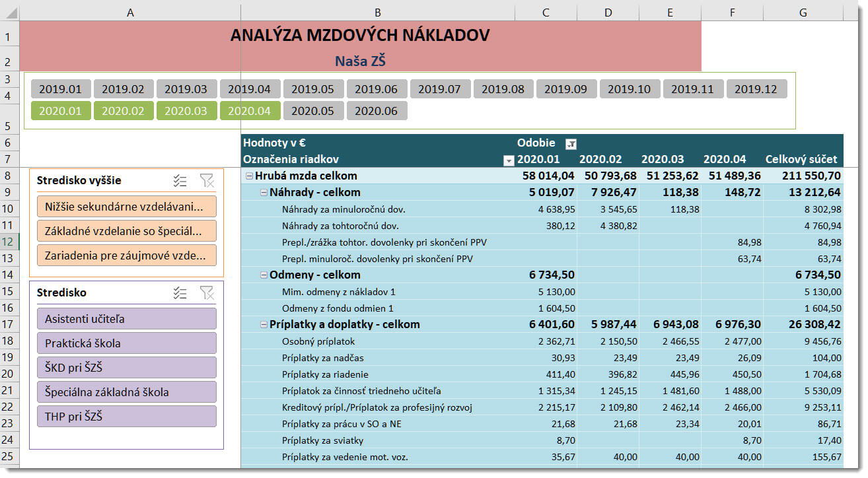Select the 2019.11 period slicer button

693,89
